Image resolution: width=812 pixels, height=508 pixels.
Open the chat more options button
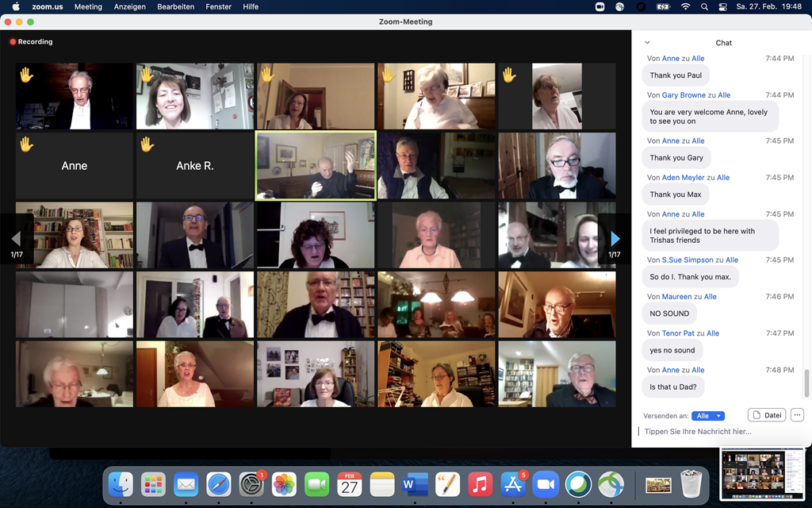(x=797, y=415)
